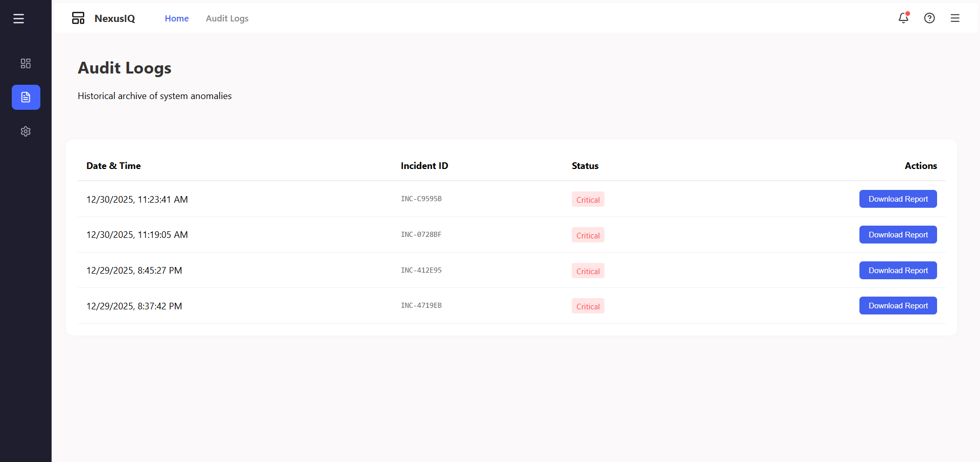Select the audit logs document icon in sidebar

coord(26,97)
